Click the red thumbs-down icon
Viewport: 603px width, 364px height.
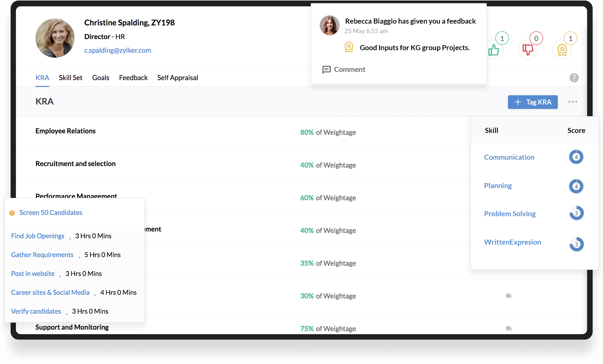click(x=528, y=50)
